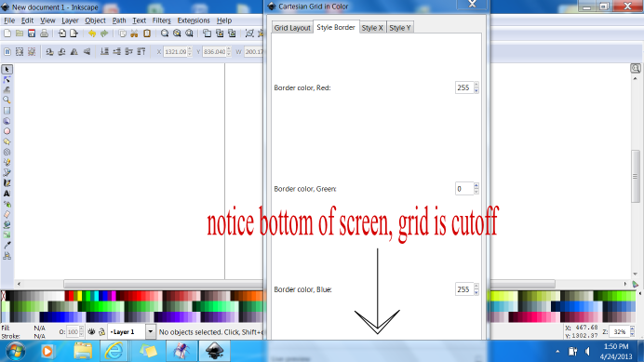644x362 pixels.
Task: Select the Paint Bucket tool
Action: (7, 224)
